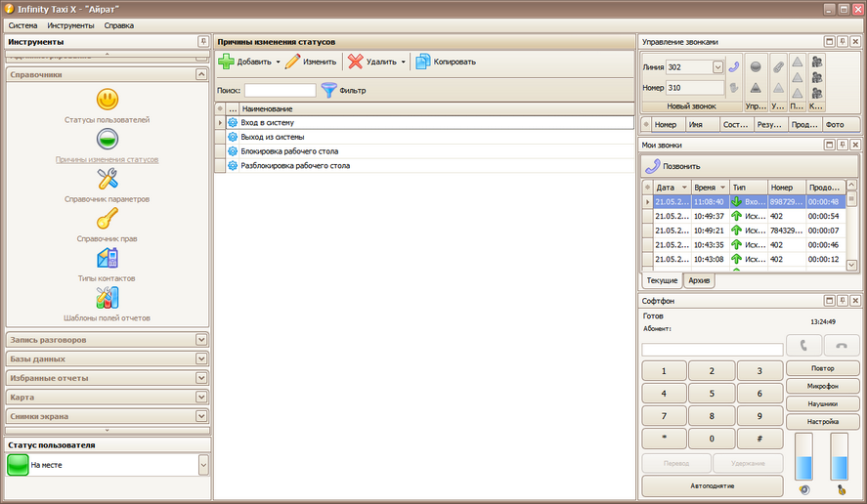Screen dimensions: 867x504
Task: Click the Настройка button
Action: point(823,421)
